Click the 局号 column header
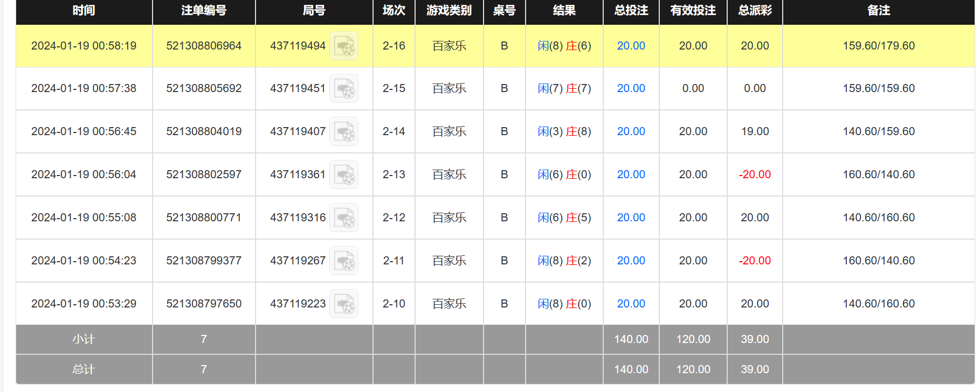980x392 pixels. (314, 10)
